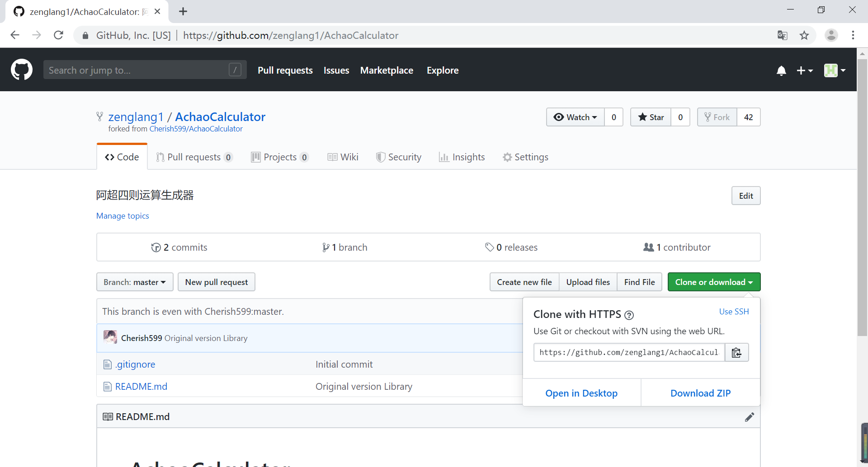Click Open in Desktop

pos(581,393)
